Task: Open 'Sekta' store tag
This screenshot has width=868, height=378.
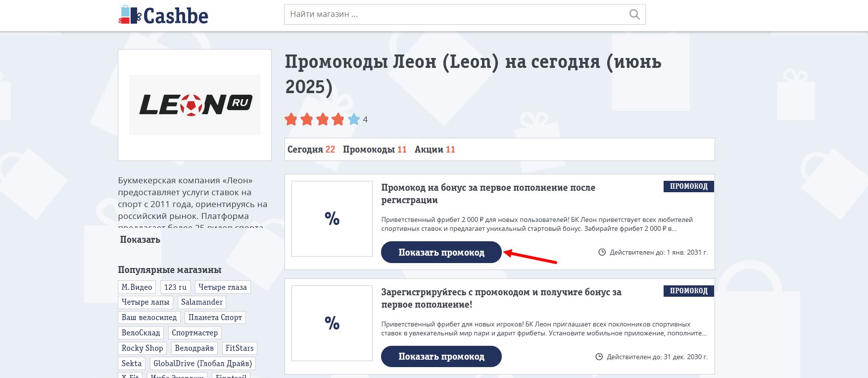Action: click(x=132, y=364)
